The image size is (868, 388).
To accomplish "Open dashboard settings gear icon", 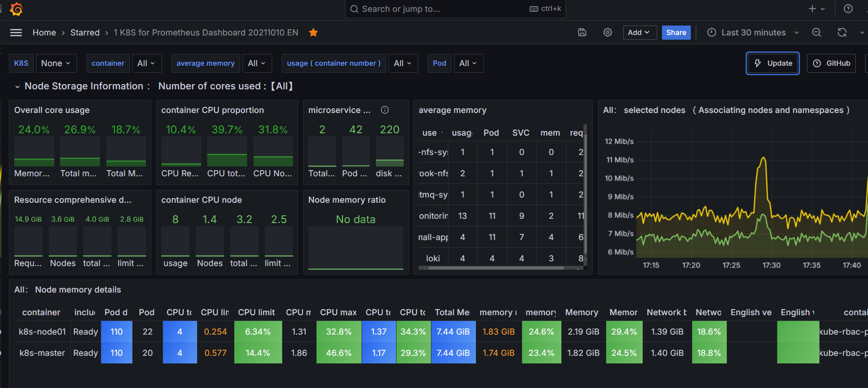I will (608, 33).
